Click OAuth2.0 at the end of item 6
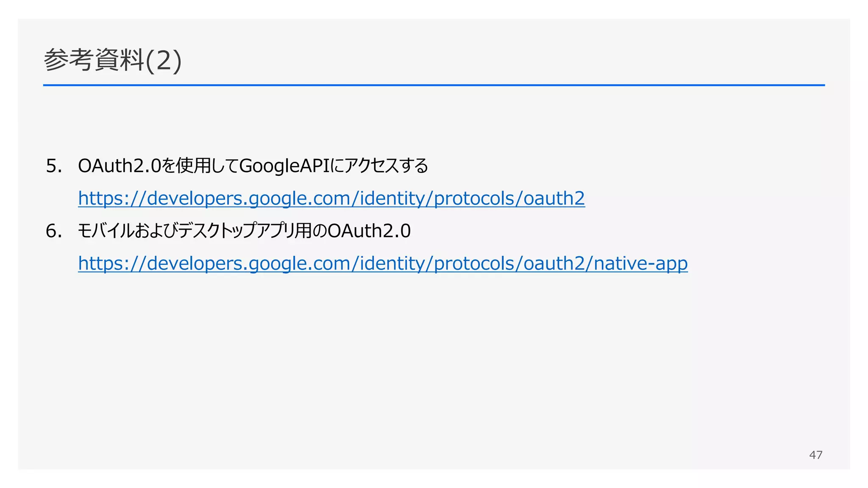The image size is (868, 488). coord(369,231)
